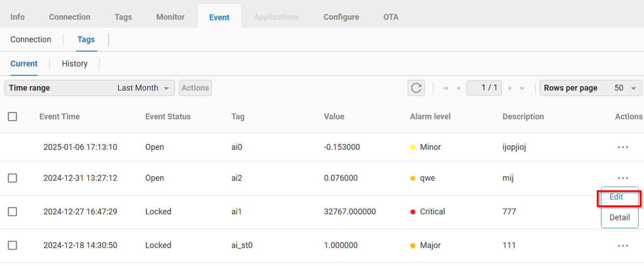Jump to last page arrow icon
The image size is (644, 265).
pos(522,88)
